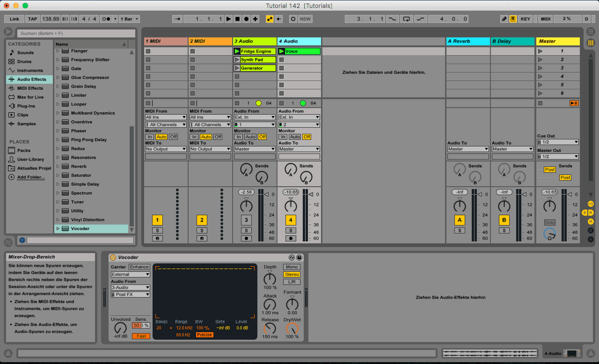Image resolution: width=599 pixels, height=364 pixels.
Task: Select MIDI Effects category
Action: tap(29, 88)
